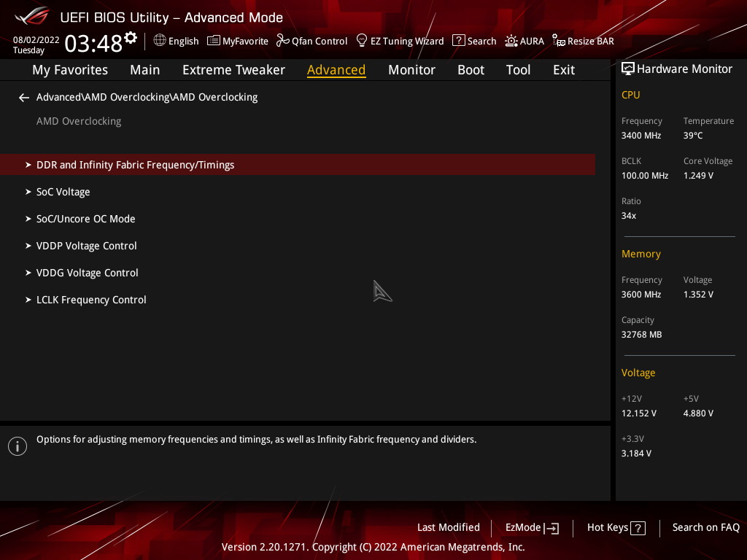
Task: Click the 03:48 clock display
Action: (93, 43)
